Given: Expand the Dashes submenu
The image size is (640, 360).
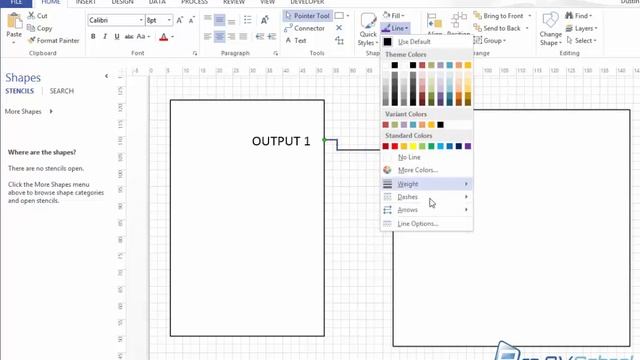Looking at the screenshot, I should click(427, 197).
